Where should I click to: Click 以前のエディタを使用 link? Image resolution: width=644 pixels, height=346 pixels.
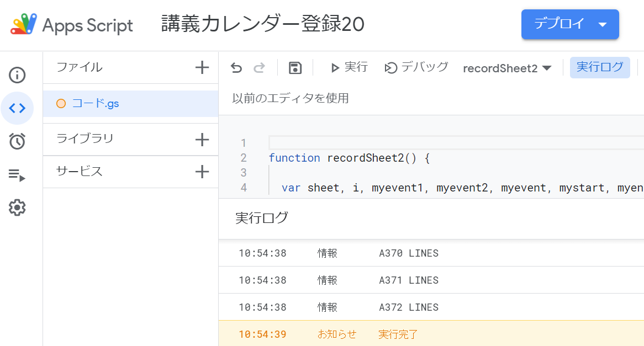(x=291, y=99)
